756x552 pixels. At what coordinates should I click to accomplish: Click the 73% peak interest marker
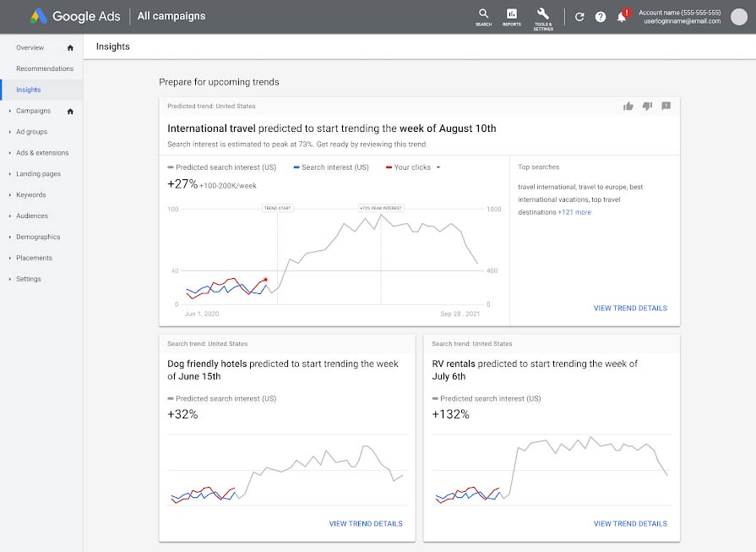(381, 207)
